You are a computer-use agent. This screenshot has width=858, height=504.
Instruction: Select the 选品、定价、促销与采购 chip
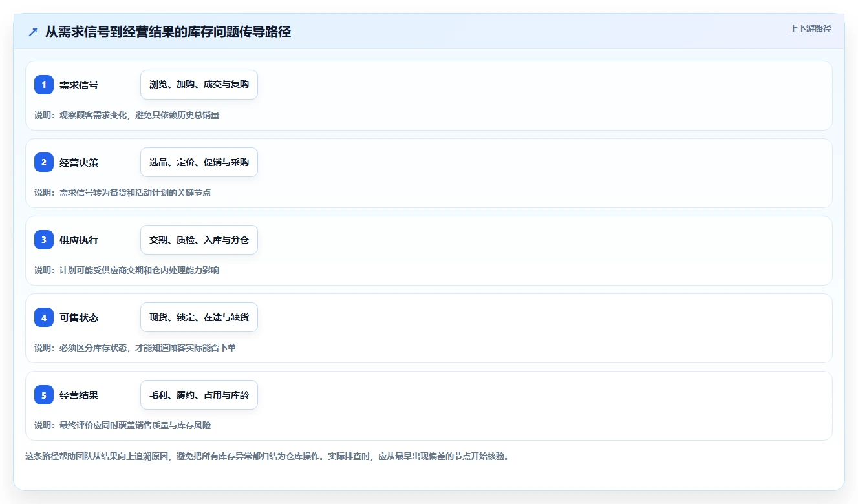pos(199,162)
